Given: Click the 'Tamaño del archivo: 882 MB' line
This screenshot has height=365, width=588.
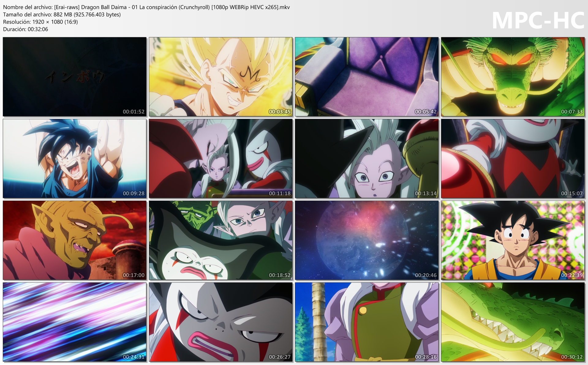Looking at the screenshot, I should pyautogui.click(x=62, y=14).
